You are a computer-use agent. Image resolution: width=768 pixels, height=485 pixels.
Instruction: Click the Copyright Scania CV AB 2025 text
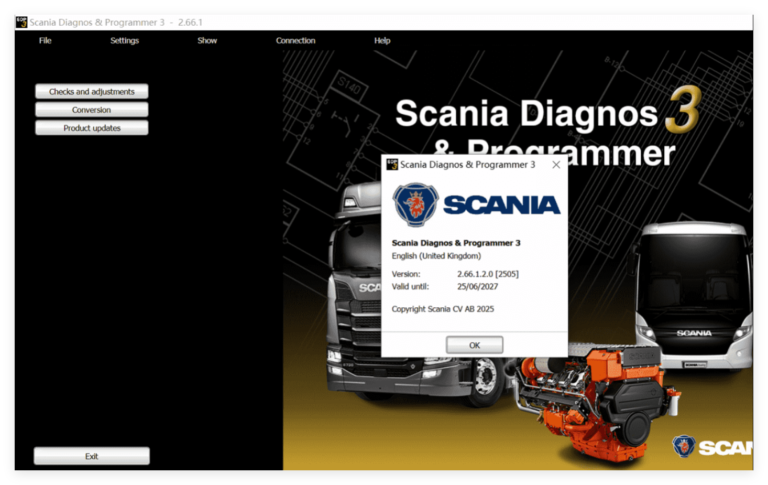point(443,309)
